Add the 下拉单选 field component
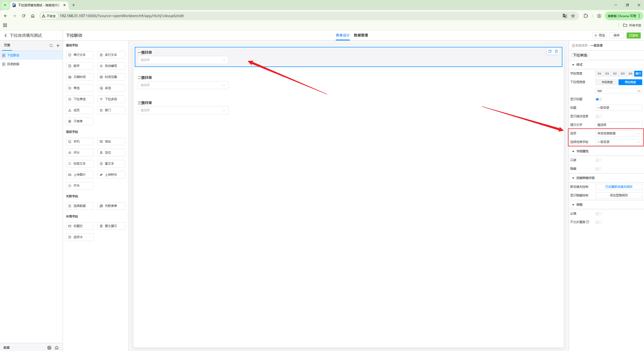 pos(80,99)
